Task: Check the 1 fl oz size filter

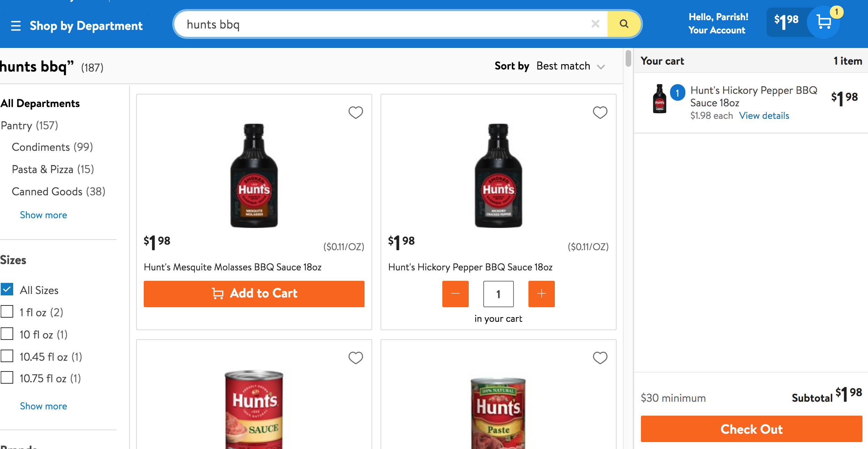Action: [7, 312]
